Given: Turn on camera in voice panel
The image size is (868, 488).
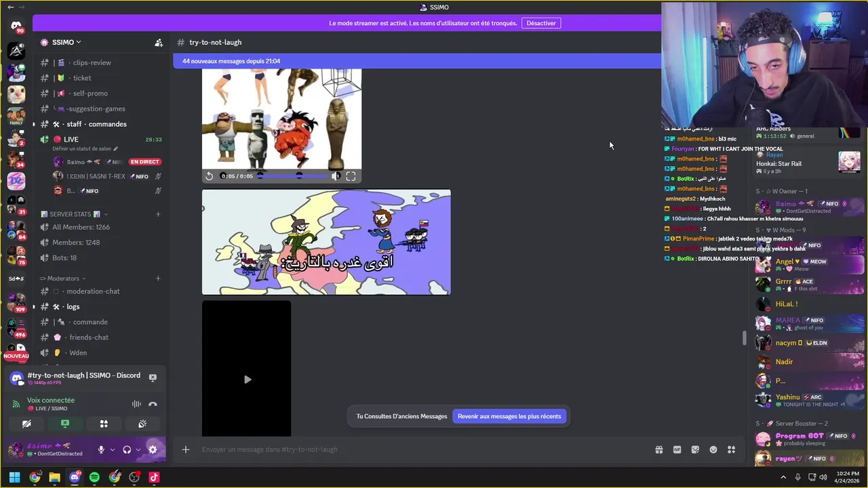Looking at the screenshot, I should point(26,424).
